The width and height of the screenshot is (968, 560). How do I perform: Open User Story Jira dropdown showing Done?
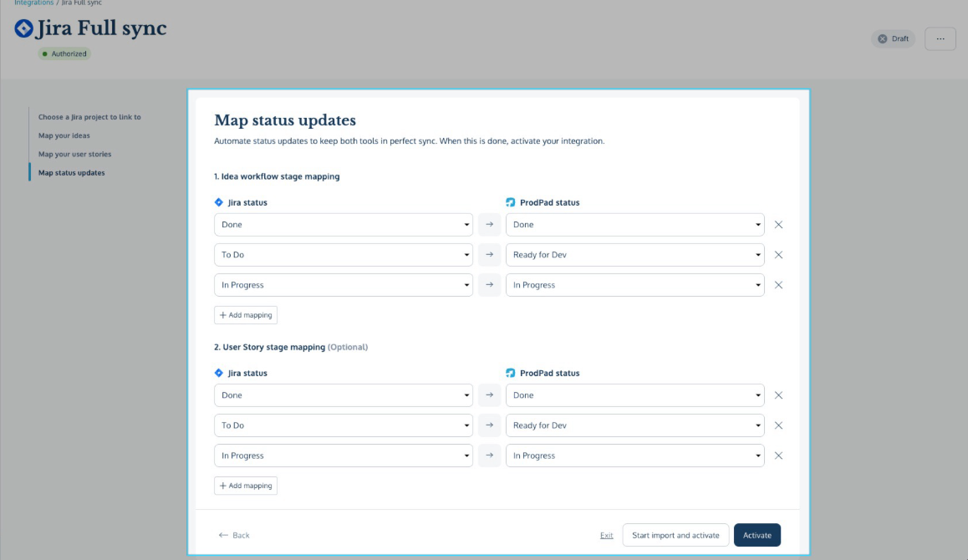(344, 395)
